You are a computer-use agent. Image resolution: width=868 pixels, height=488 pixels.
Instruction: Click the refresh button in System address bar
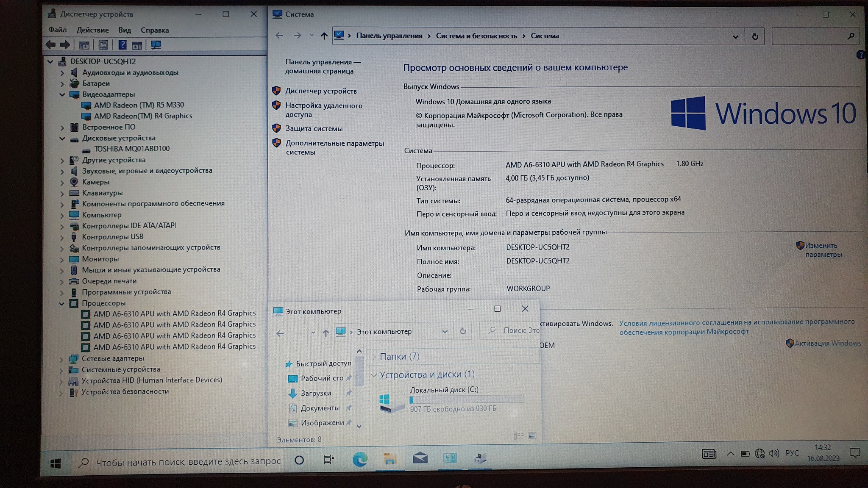point(755,36)
